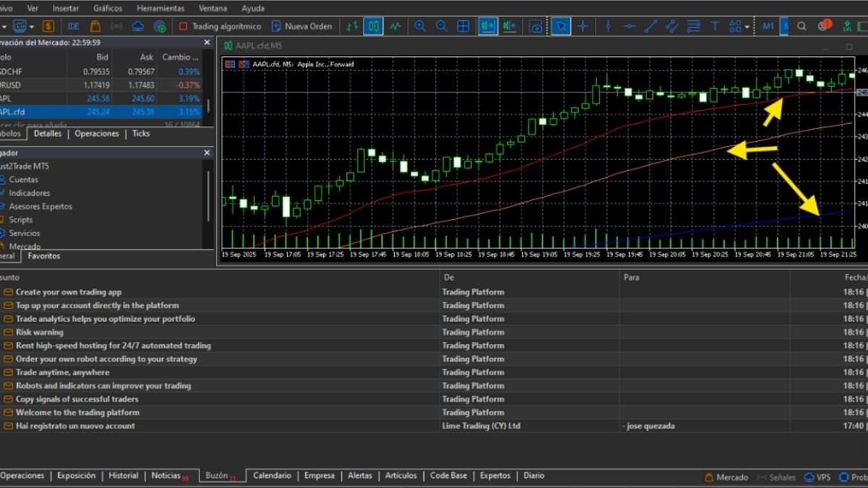
Task: Activate the crosshair tool
Action: [583, 25]
